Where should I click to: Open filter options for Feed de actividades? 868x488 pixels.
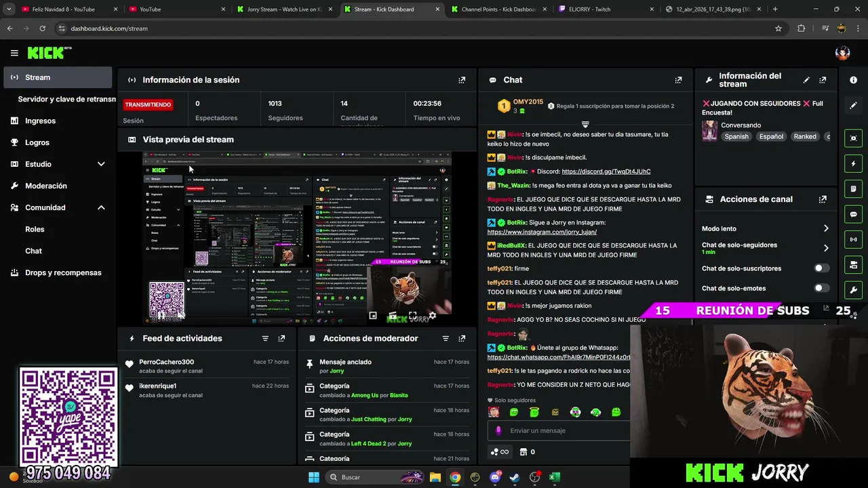click(x=265, y=338)
